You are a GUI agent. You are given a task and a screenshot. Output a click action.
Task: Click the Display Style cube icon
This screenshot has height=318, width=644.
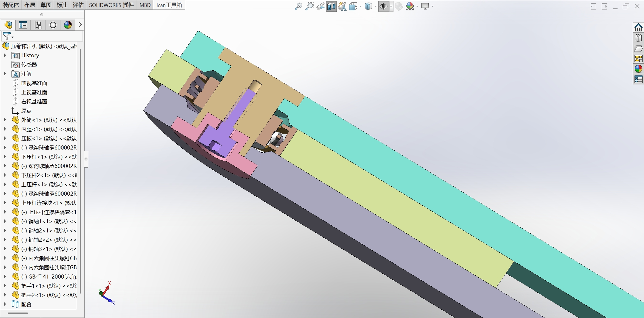pos(368,6)
